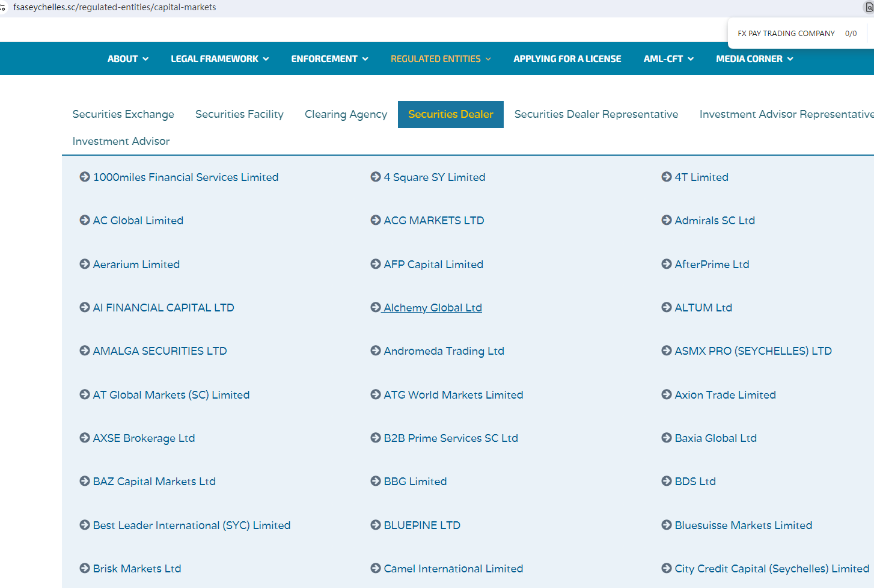The height and width of the screenshot is (588, 874).
Task: Expand the MEDIA CORNER menu
Action: pos(754,59)
